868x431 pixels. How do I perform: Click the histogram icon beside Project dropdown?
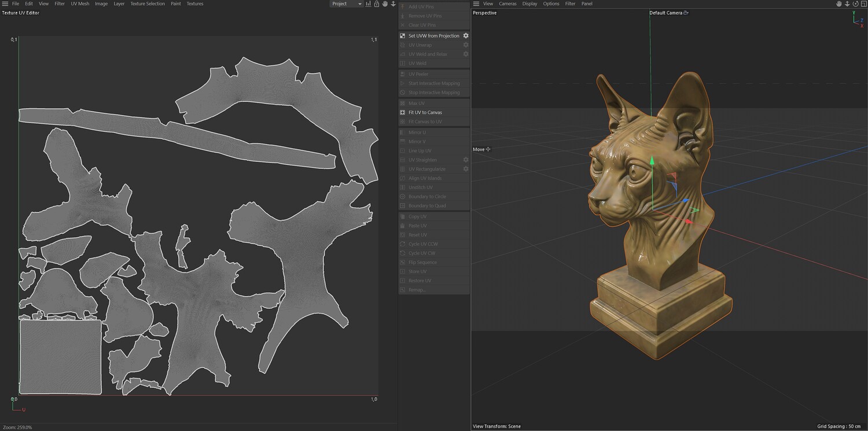pyautogui.click(x=368, y=3)
